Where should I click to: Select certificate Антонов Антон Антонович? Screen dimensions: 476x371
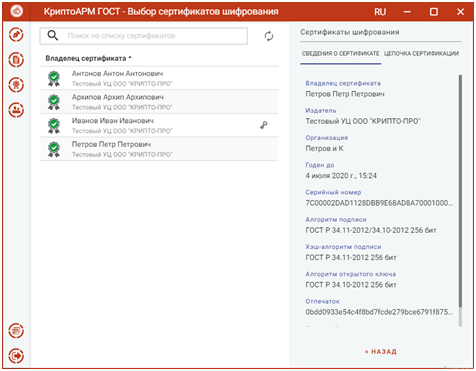coord(159,78)
